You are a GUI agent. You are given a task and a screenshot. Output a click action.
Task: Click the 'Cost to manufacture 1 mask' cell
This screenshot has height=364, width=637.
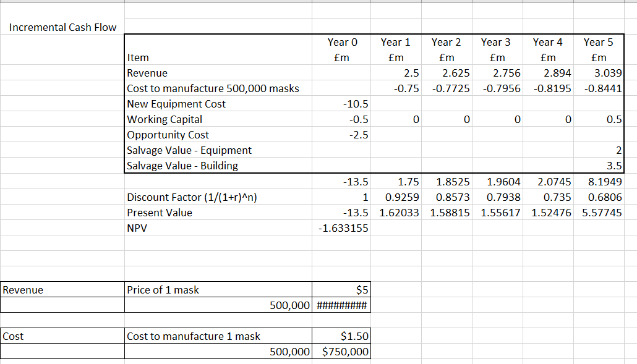(x=218, y=336)
